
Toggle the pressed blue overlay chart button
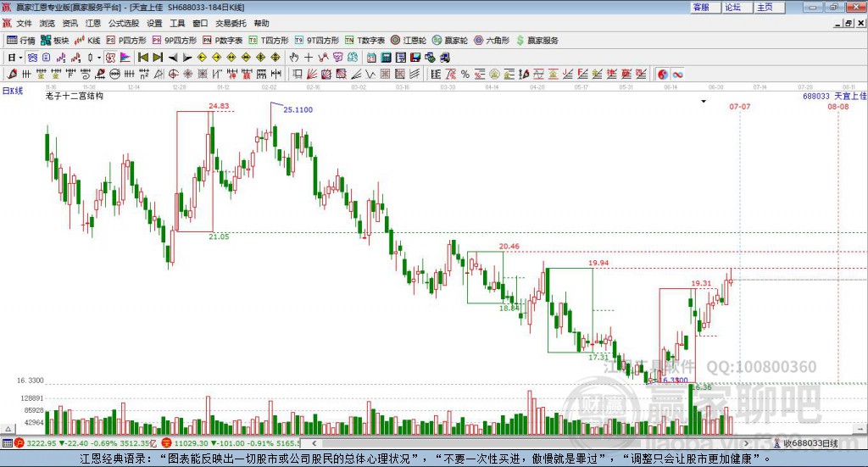[x=32, y=57]
